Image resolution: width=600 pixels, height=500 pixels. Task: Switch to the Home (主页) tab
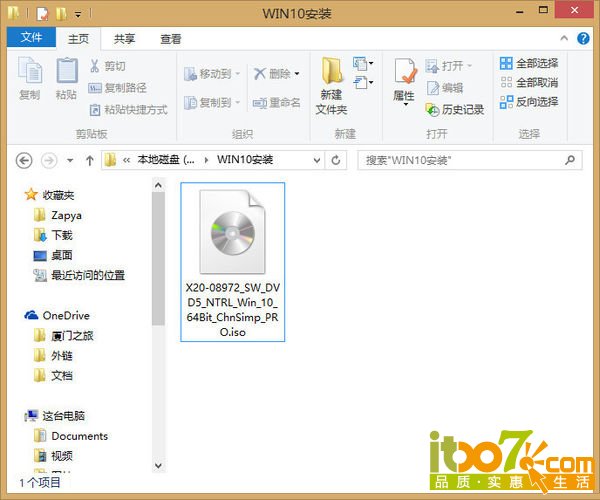point(78,39)
